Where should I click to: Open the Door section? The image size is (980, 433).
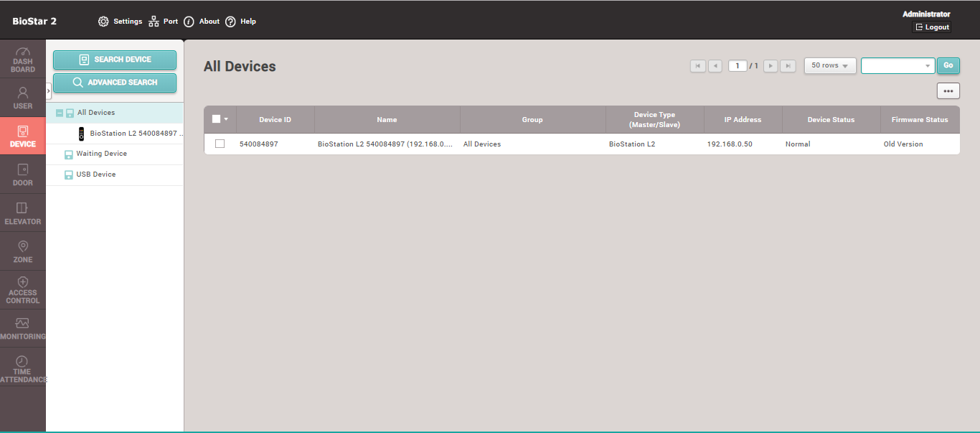23,175
